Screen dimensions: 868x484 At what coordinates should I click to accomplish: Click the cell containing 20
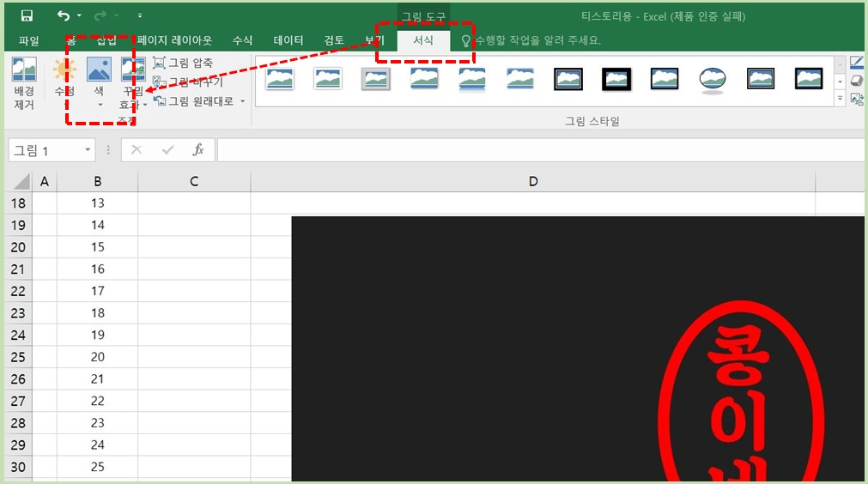click(x=97, y=357)
